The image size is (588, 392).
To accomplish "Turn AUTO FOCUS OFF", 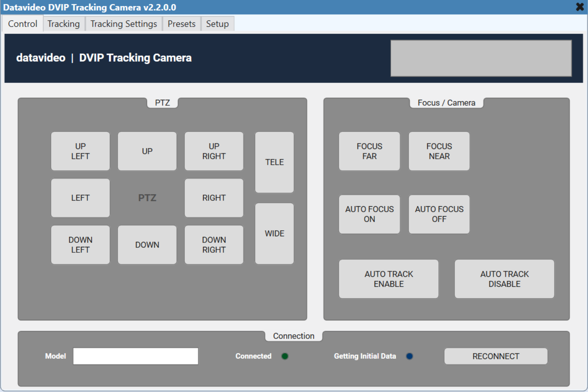I will click(439, 214).
